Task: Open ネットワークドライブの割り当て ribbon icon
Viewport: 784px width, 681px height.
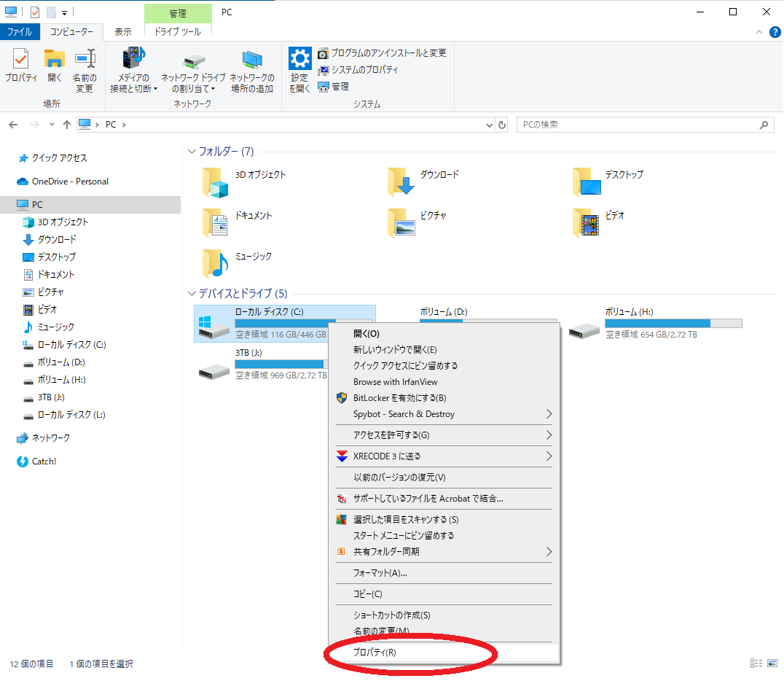Action: 193,63
